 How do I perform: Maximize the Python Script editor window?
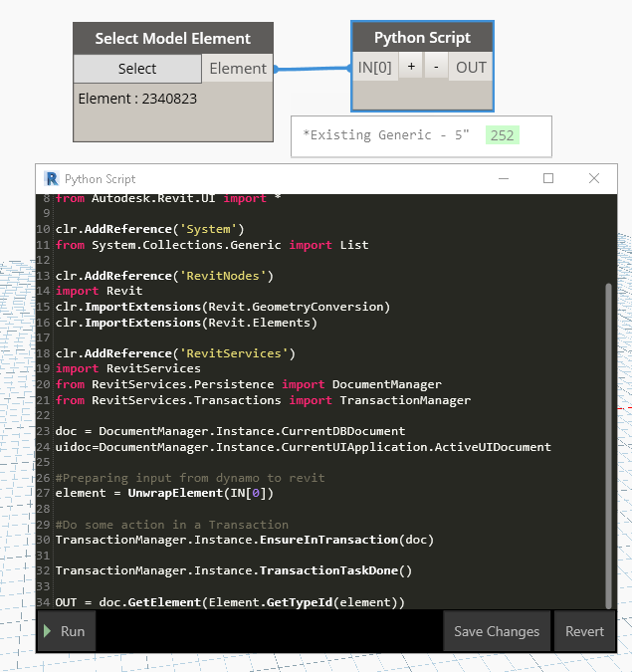[x=548, y=178]
